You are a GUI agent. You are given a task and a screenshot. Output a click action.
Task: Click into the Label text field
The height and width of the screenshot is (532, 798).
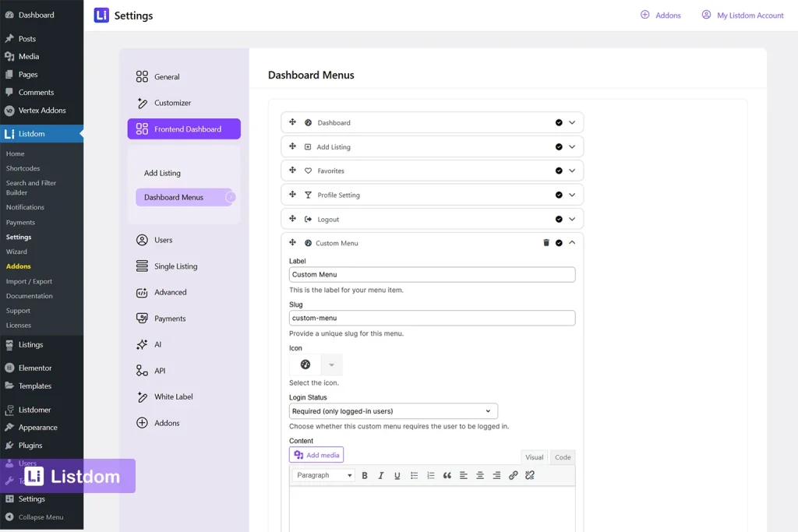(432, 275)
